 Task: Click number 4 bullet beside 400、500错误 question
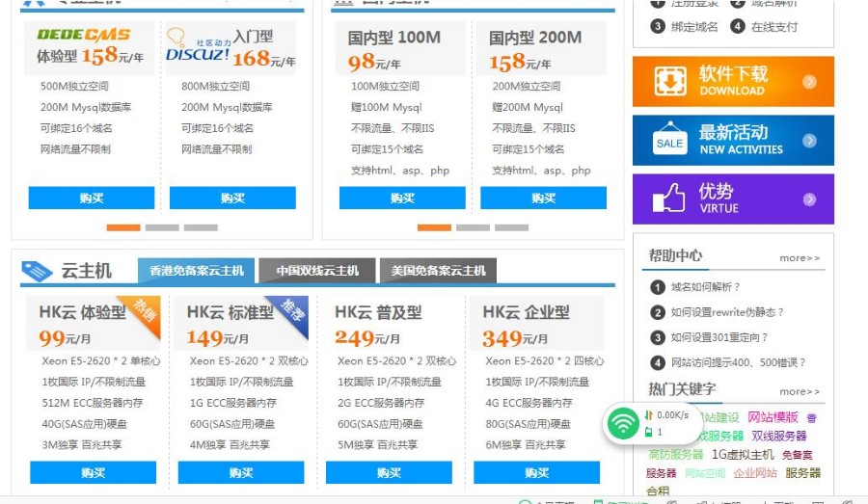pos(657,363)
